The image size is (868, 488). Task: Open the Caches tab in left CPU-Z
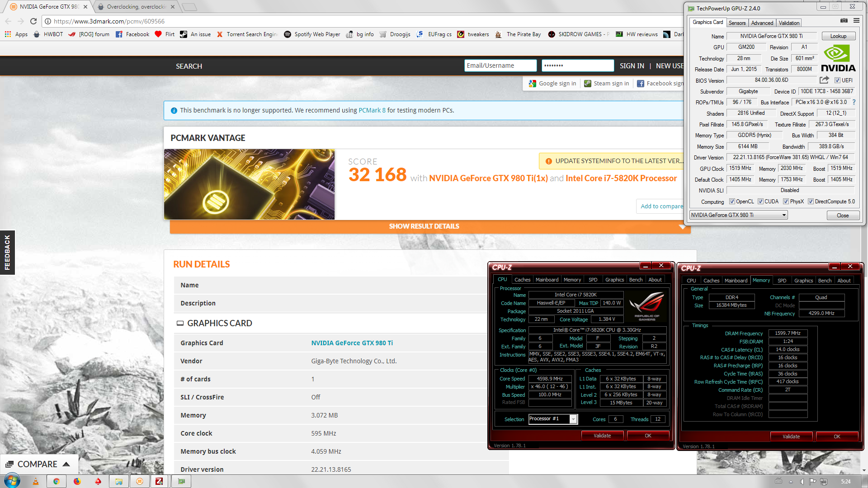(x=522, y=280)
